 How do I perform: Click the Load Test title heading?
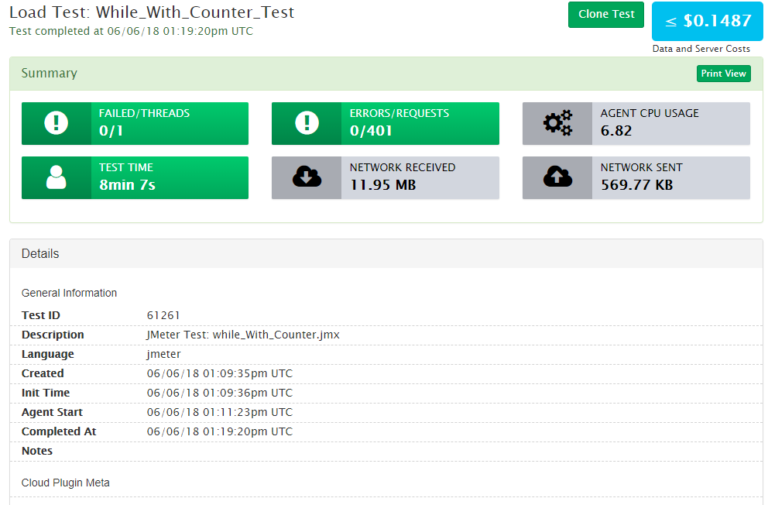point(152,12)
